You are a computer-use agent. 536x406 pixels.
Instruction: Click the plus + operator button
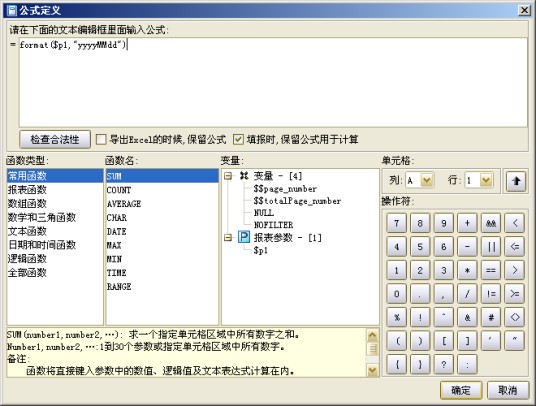pyautogui.click(x=467, y=223)
